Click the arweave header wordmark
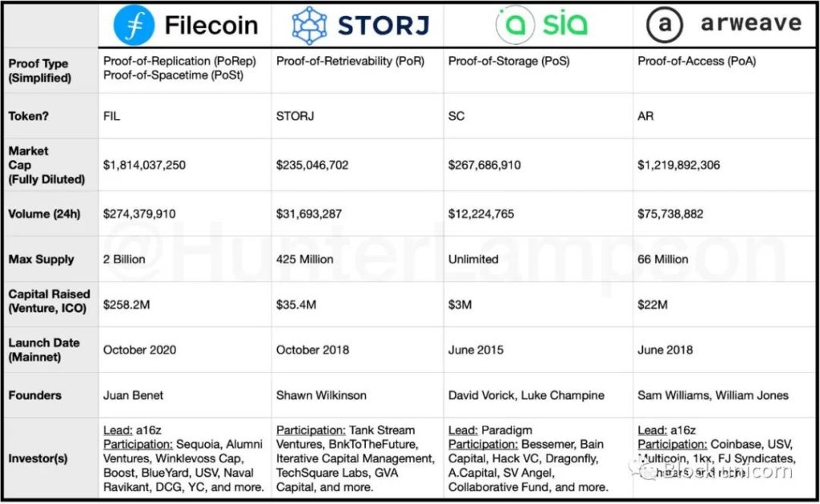The image size is (820, 504). pos(751,23)
